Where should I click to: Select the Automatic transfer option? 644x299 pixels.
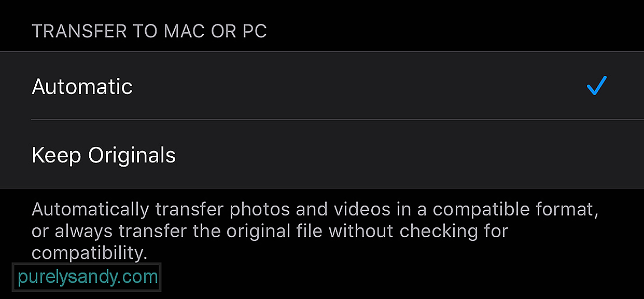tap(322, 86)
